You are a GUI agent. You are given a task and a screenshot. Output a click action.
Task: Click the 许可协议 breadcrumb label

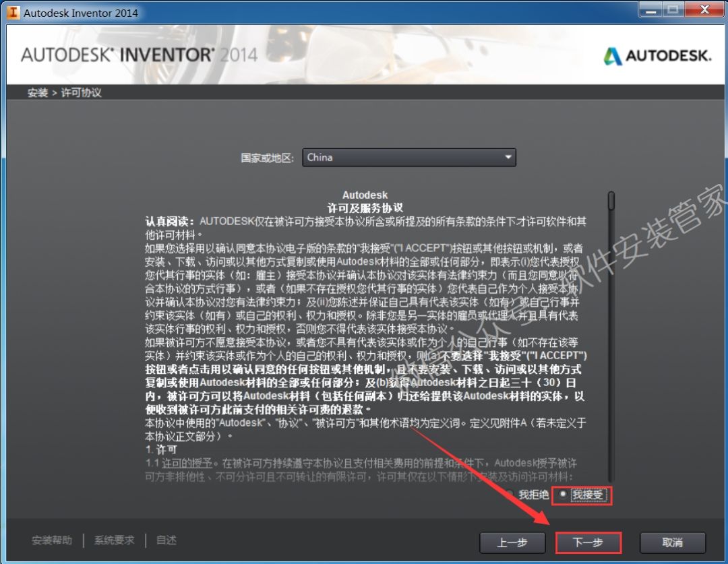pos(80,92)
